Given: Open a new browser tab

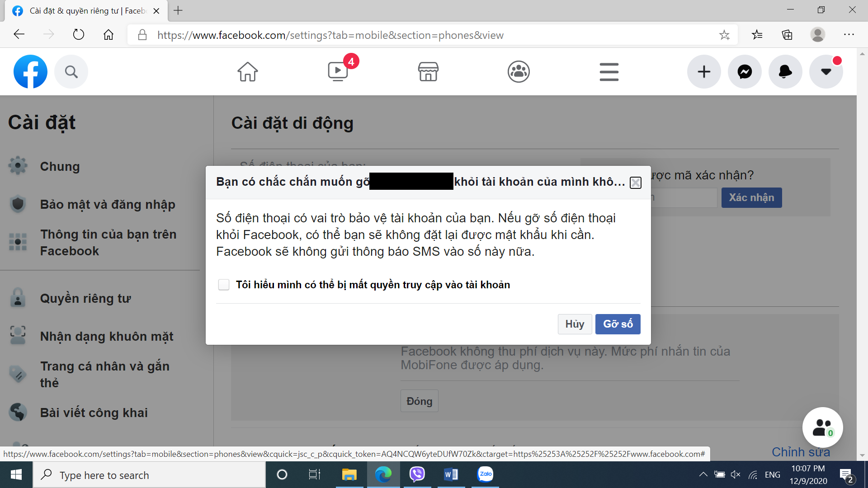Looking at the screenshot, I should 178,10.
